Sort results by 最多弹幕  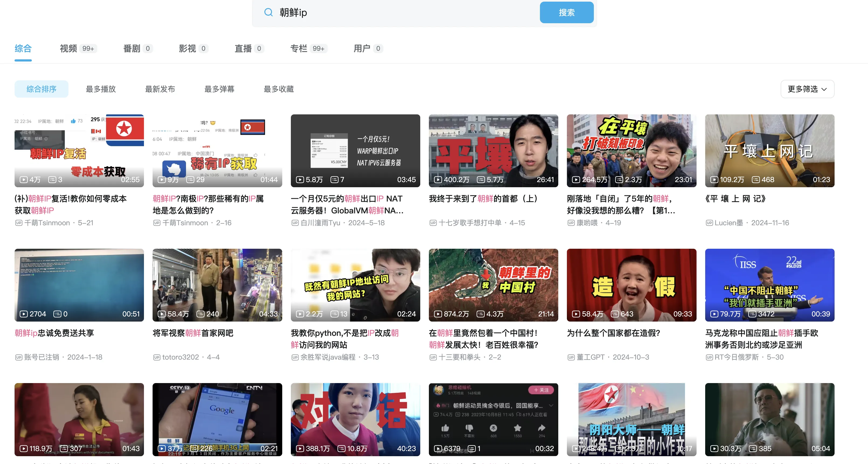[219, 89]
